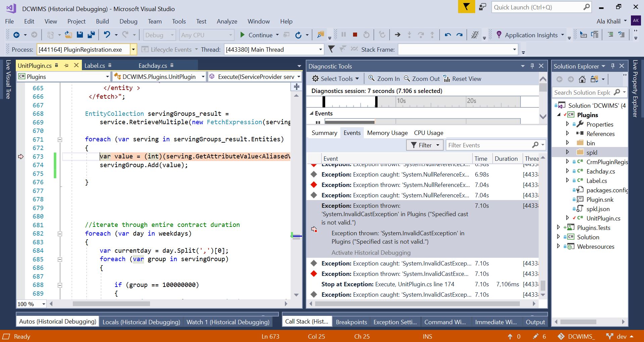644x342 pixels.
Task: Open the Team menu
Action: point(155,21)
